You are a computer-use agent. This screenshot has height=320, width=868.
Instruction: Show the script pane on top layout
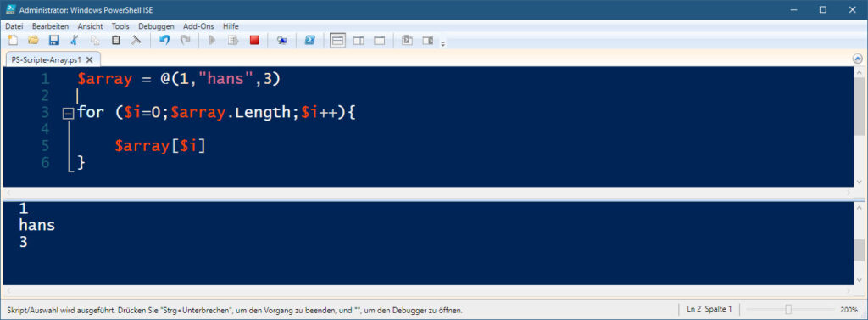pyautogui.click(x=337, y=40)
